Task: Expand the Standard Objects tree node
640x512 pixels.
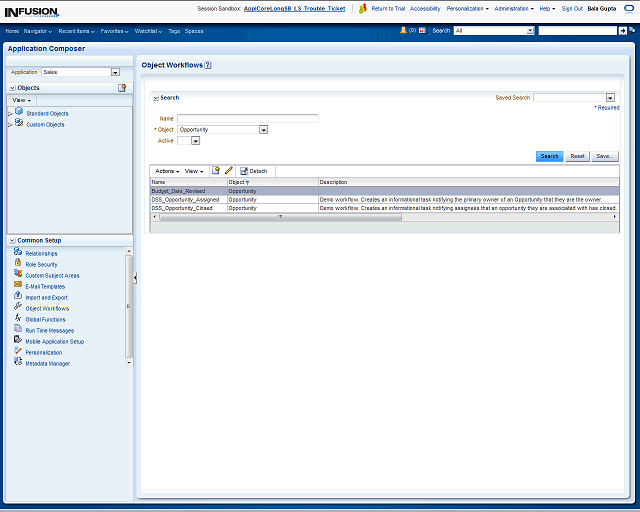Action: pos(10,114)
